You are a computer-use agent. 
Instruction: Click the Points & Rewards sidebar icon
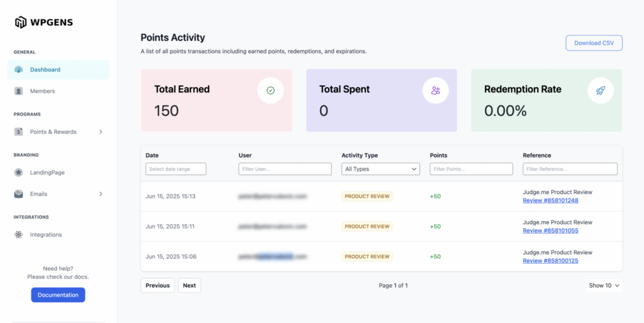(19, 132)
